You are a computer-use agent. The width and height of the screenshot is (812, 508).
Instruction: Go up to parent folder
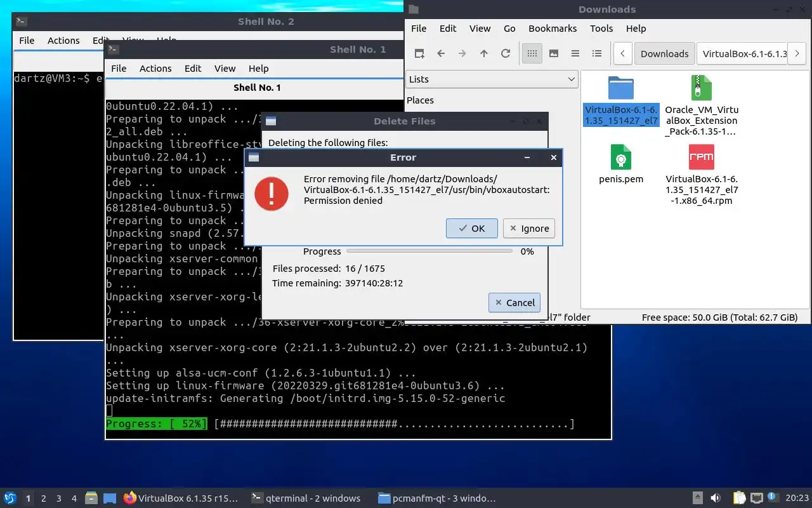484,54
